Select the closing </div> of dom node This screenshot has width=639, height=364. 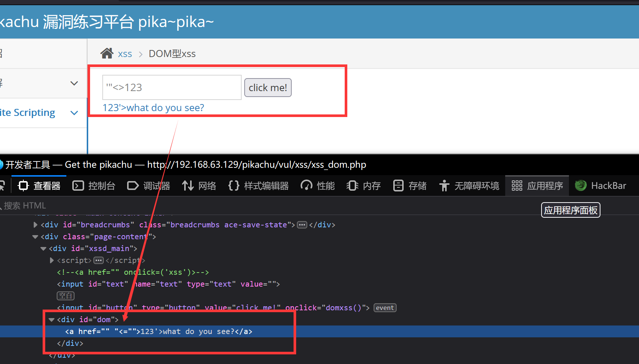tap(70, 343)
